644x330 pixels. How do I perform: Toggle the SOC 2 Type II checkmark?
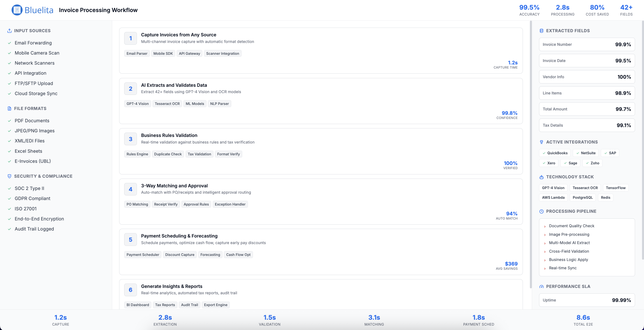[x=9, y=188]
